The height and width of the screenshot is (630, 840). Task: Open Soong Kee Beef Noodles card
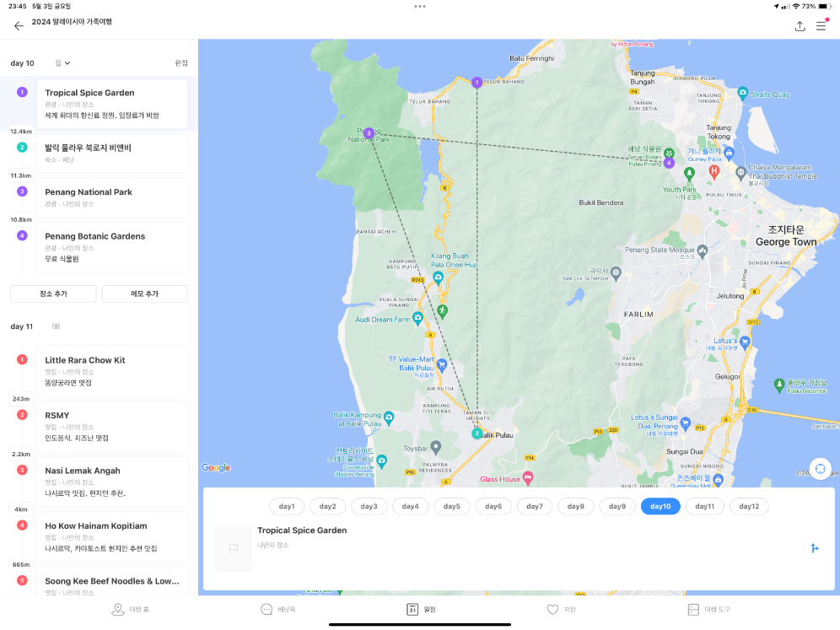coord(112,582)
